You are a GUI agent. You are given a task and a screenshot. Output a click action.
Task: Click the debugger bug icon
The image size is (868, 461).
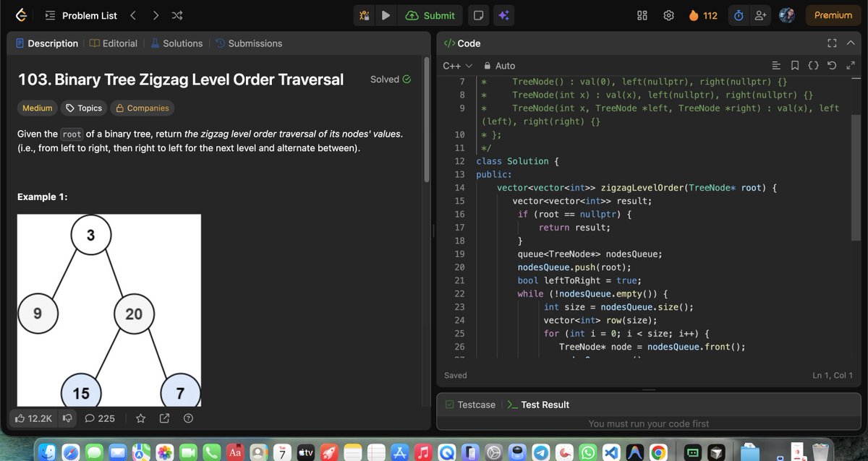365,15
